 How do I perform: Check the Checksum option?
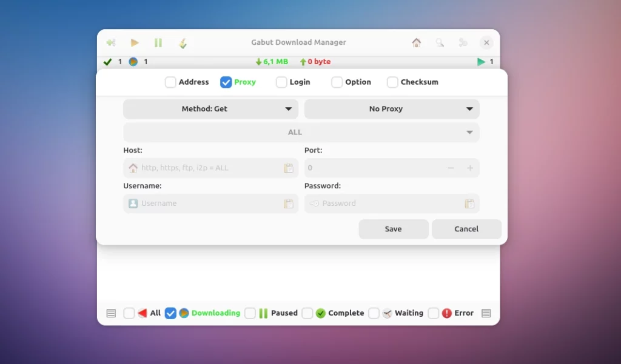[394, 82]
